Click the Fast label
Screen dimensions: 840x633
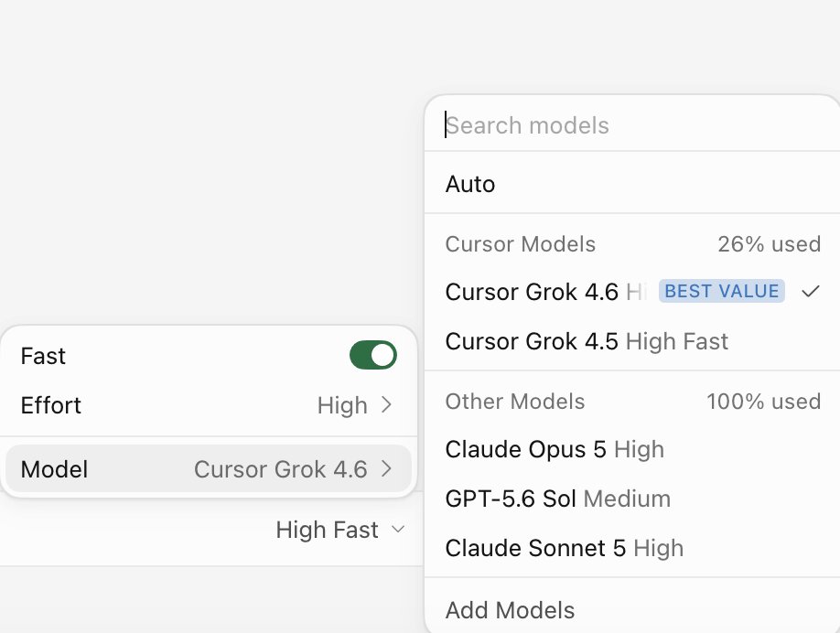coord(43,356)
